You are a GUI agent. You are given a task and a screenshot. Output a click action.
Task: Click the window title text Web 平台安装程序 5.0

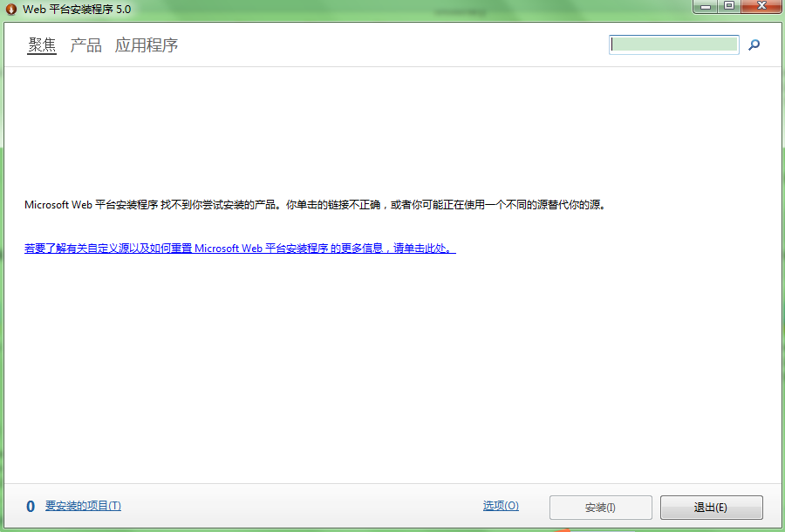pyautogui.click(x=77, y=9)
